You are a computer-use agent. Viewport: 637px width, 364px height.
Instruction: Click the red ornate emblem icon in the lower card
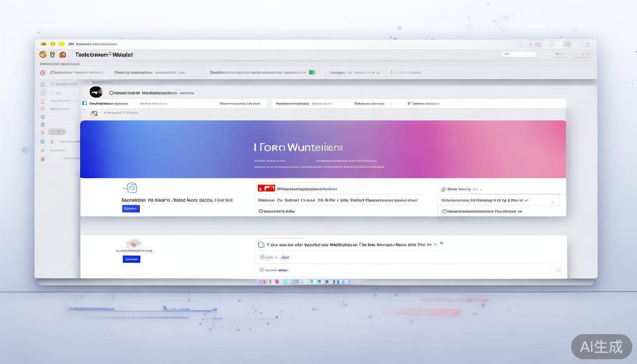pos(134,244)
